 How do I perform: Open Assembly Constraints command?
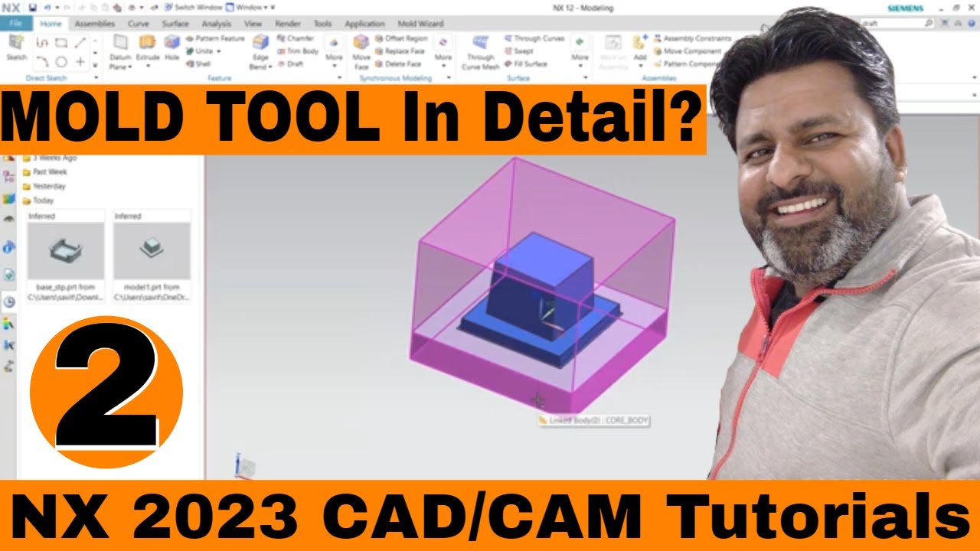point(692,38)
